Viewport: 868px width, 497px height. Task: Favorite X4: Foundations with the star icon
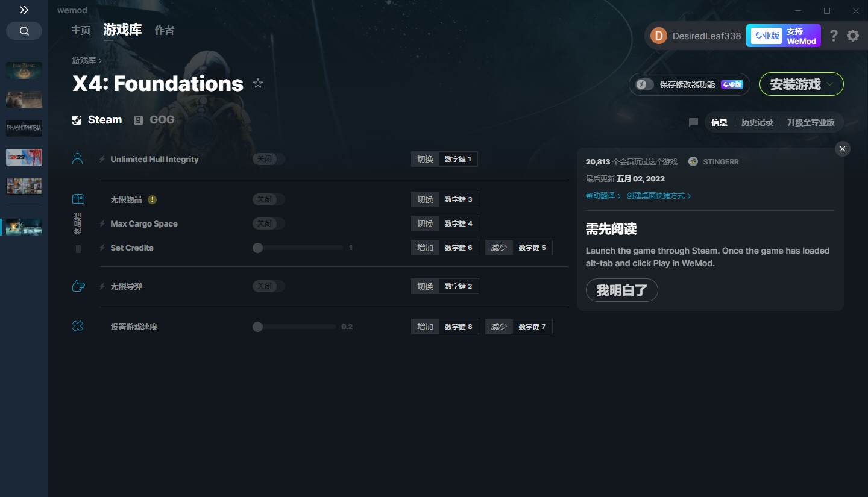(258, 83)
